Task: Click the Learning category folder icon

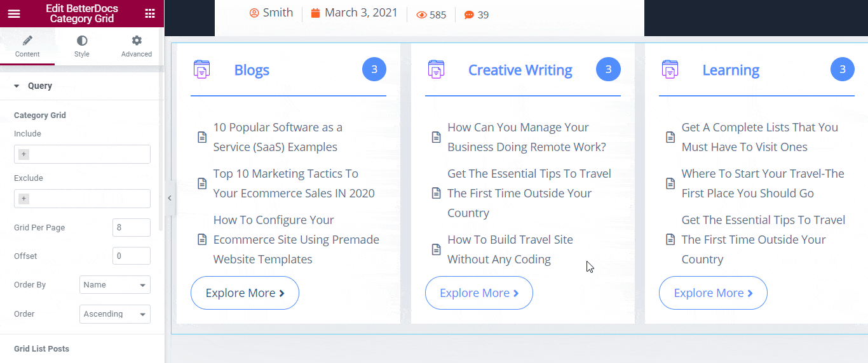Action: 670,69
